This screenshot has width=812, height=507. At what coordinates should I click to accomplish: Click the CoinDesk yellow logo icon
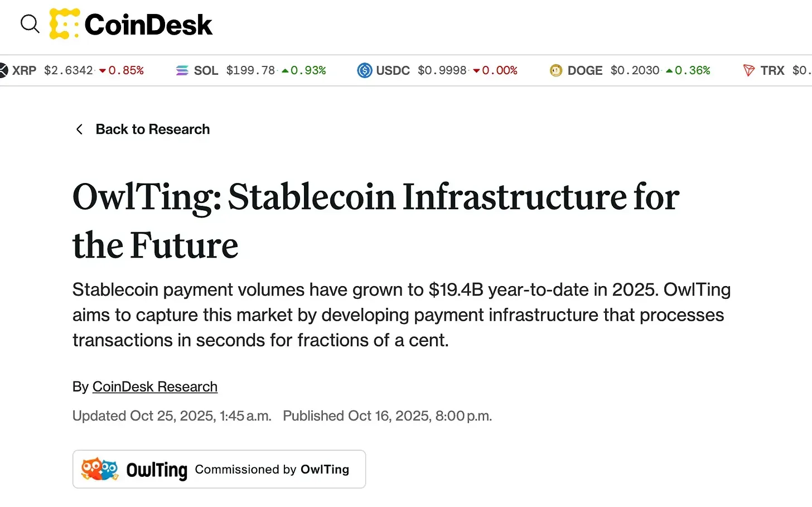coord(64,24)
